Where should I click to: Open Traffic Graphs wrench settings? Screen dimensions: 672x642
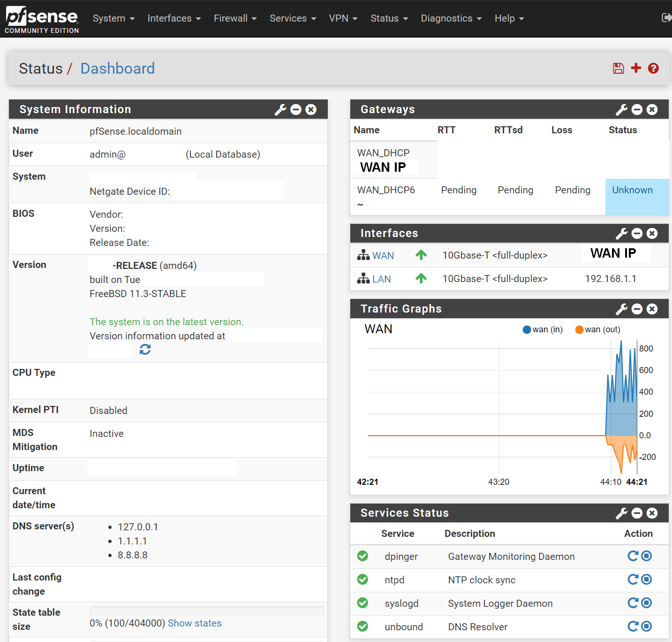click(622, 309)
